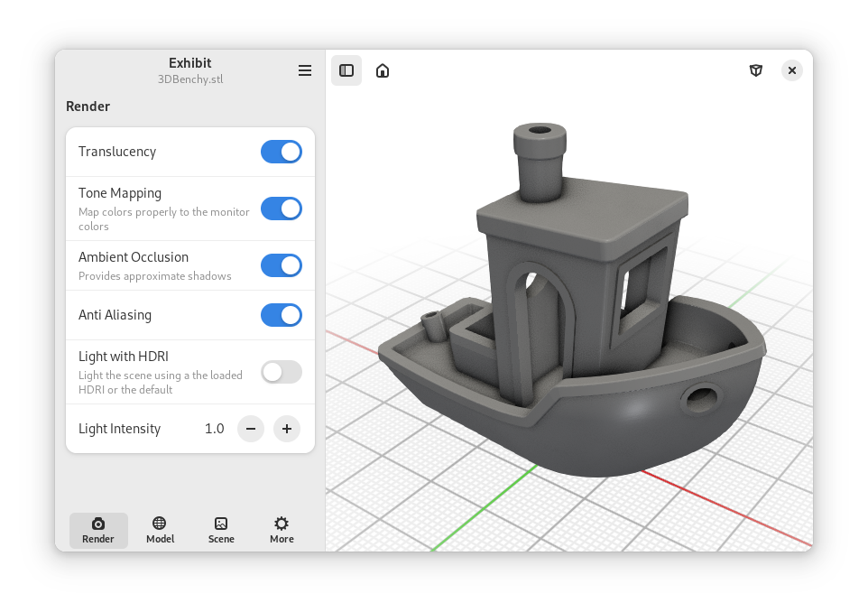Close the Exhibit window
The height and width of the screenshot is (612, 868).
coord(792,70)
